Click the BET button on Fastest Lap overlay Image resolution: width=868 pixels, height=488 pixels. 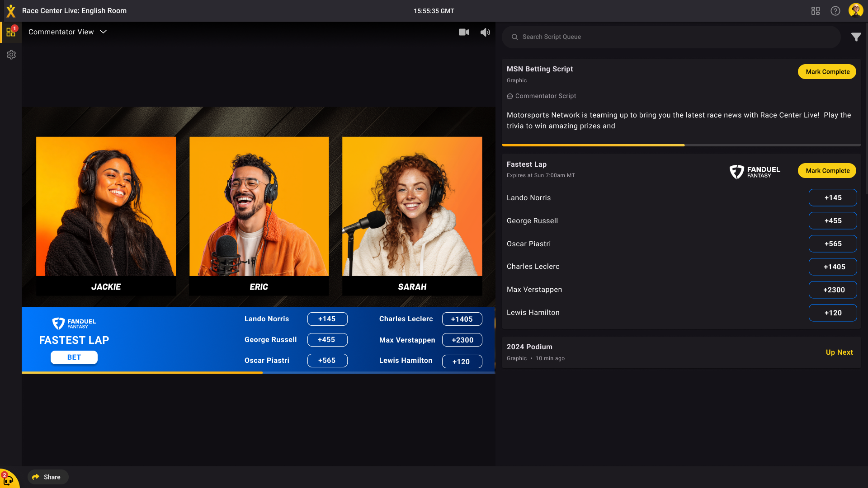(x=74, y=357)
